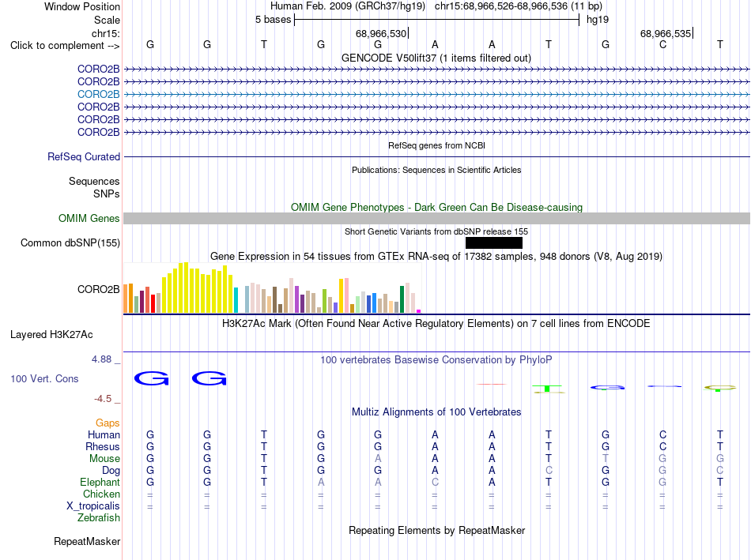Click the Human species label
Screen dimensions: 751x560
pos(104,434)
